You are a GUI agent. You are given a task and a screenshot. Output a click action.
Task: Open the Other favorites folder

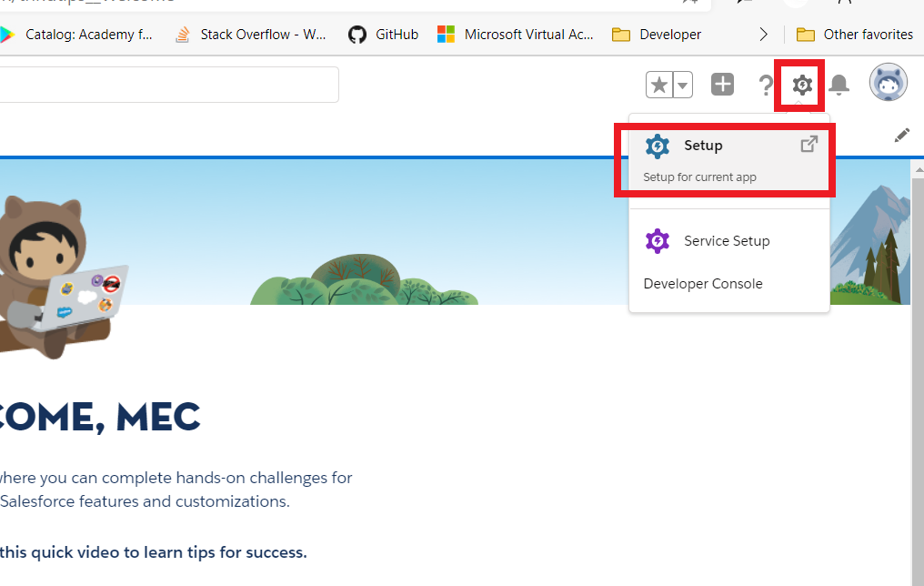pos(853,34)
